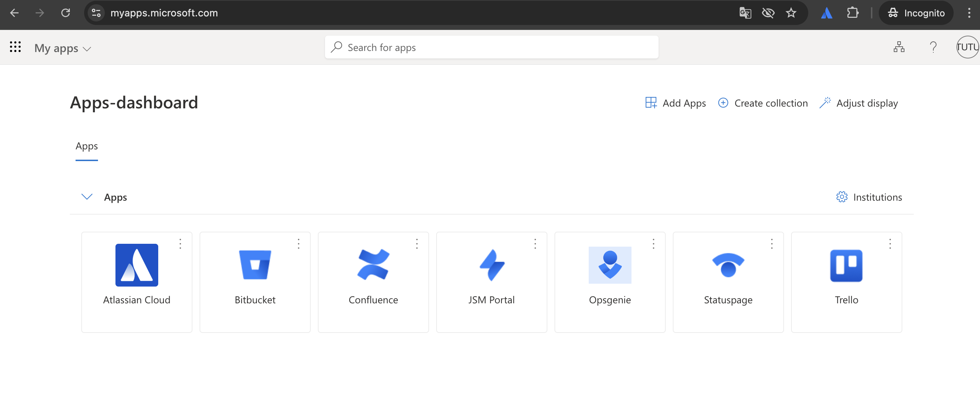Viewport: 980px width, 417px height.
Task: Open more options for JSM Portal
Action: [535, 243]
